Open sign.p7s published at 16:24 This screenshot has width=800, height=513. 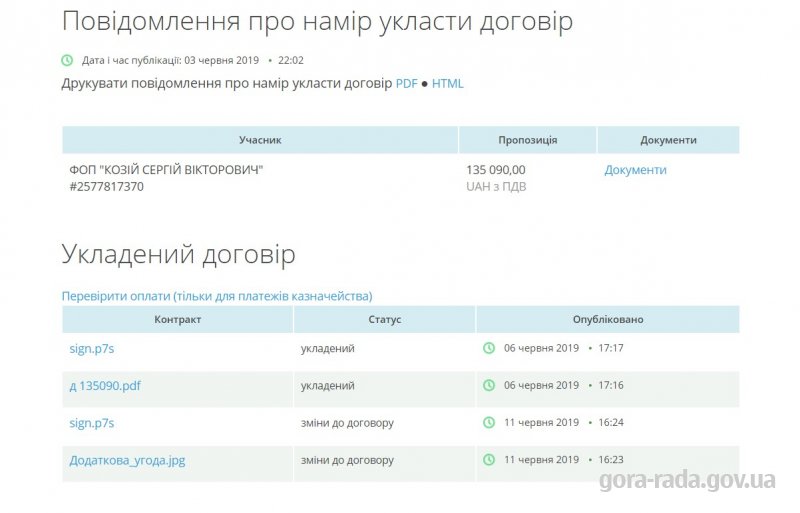pos(92,423)
